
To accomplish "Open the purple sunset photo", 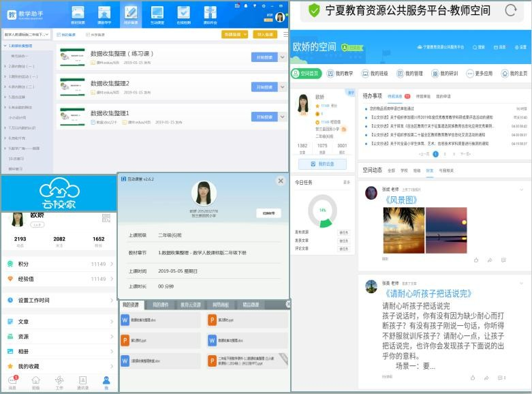I will pos(446,230).
